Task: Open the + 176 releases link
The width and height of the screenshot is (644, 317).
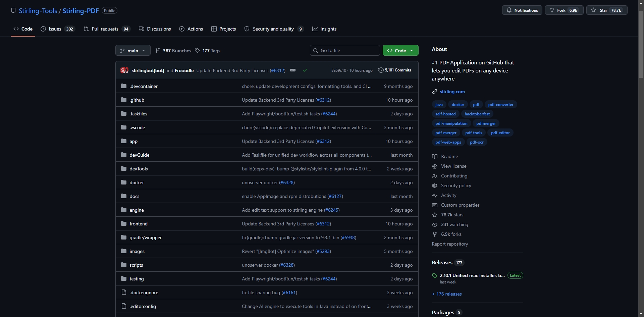Action: (447, 294)
